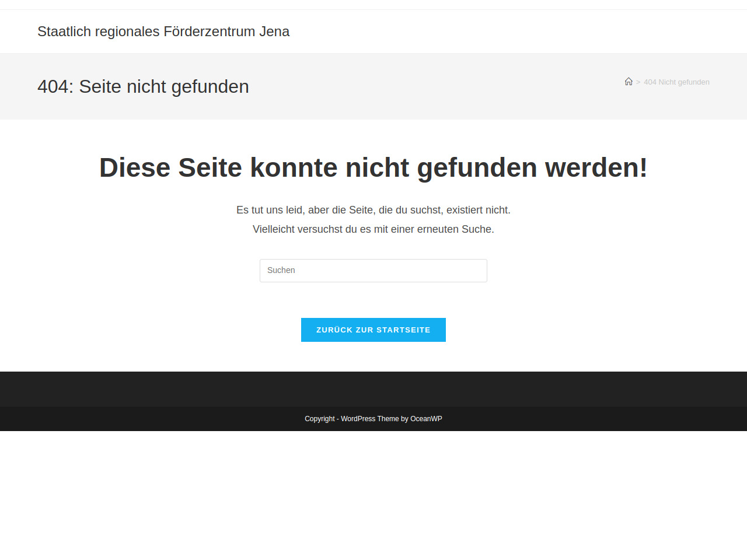Click the Diese Seite konnte nicht gefunden werden heading

tap(373, 168)
